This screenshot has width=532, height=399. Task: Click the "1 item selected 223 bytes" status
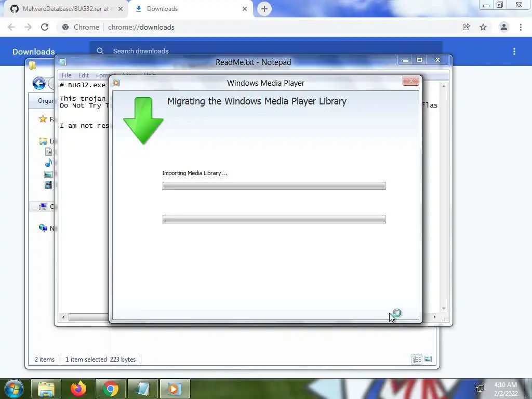(100, 360)
